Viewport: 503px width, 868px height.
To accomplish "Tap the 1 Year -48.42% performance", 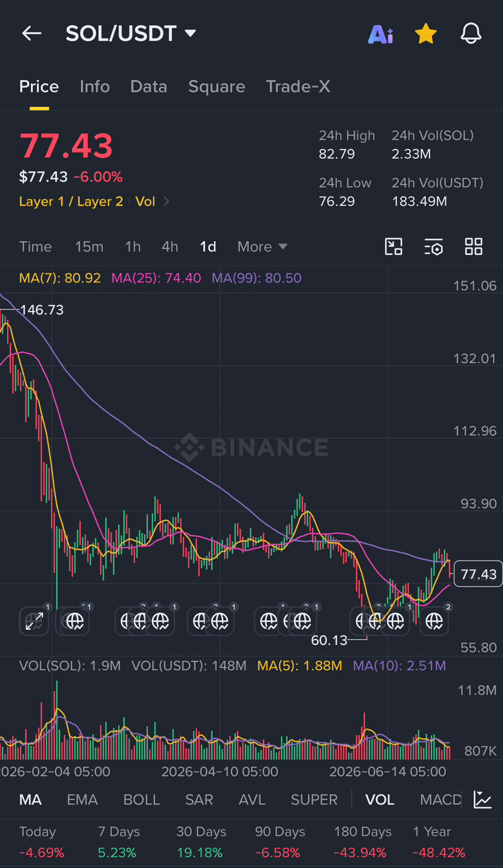I will click(x=439, y=842).
